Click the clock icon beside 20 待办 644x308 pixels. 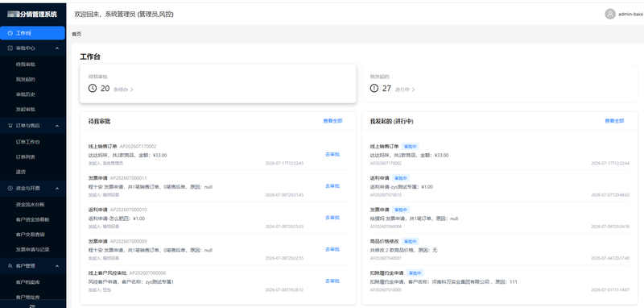pos(93,88)
